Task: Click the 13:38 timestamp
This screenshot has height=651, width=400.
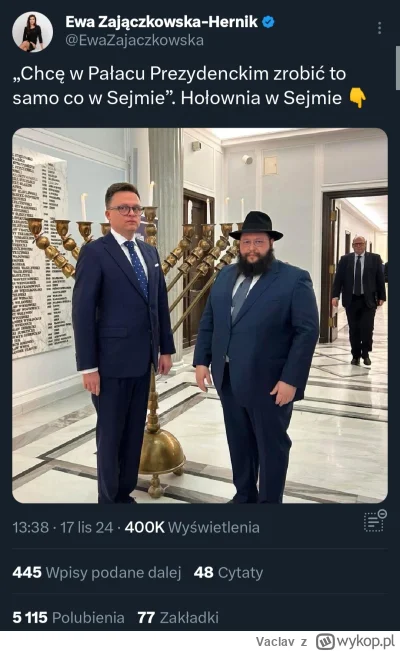Action: [x=30, y=528]
